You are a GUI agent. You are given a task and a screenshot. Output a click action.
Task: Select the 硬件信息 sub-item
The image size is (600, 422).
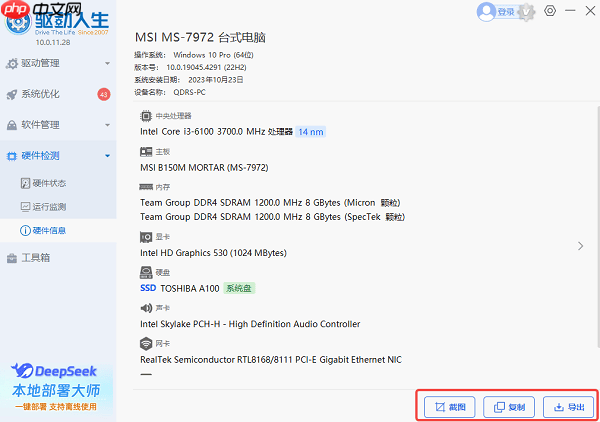[58, 230]
